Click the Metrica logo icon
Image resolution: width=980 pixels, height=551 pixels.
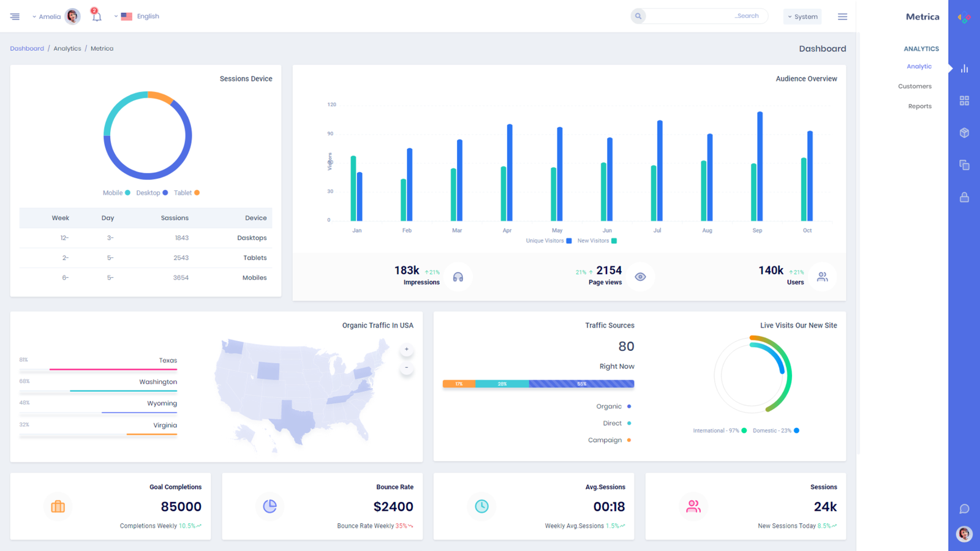964,18
